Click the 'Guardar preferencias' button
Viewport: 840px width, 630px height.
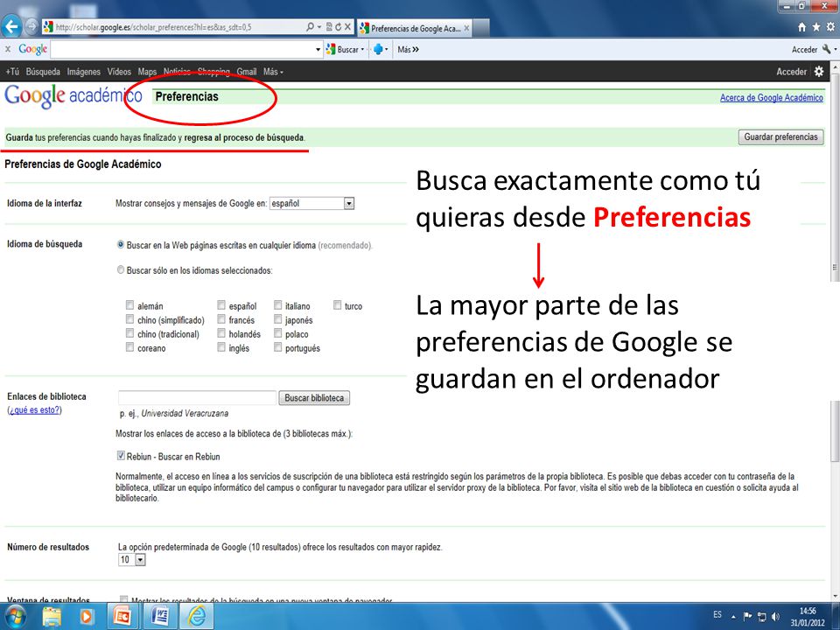[x=780, y=137]
